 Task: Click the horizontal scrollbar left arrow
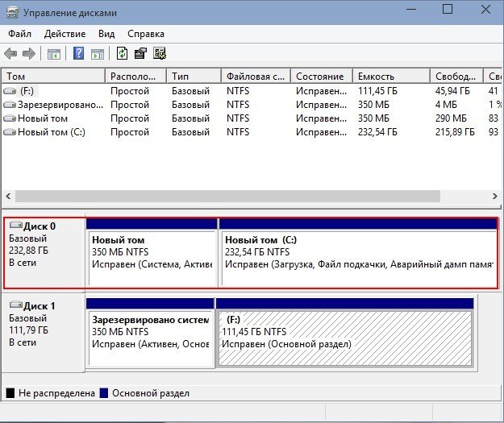8,197
